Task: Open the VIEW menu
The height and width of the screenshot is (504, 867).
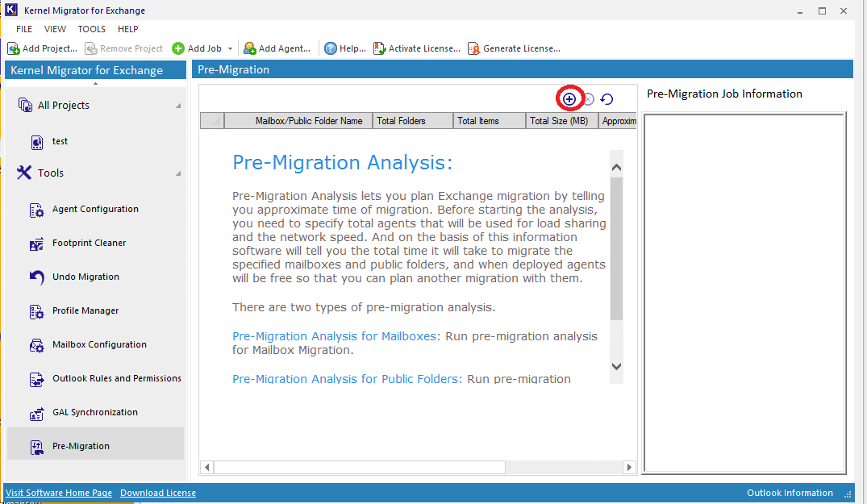Action: tap(56, 29)
